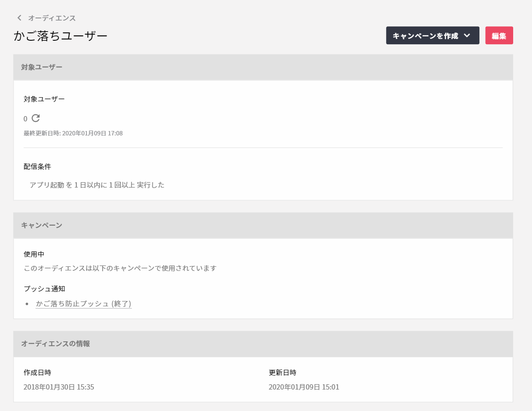Click the 対象ユーザー section header

coord(263,67)
